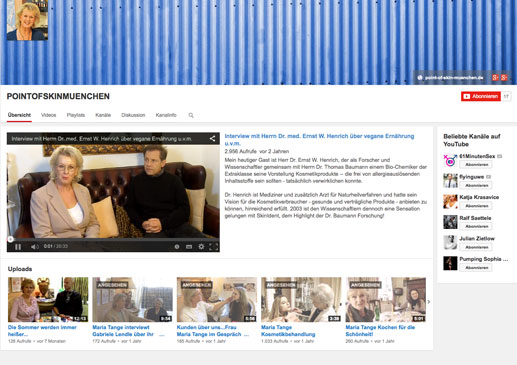This screenshot has height=365, width=517.
Task: Click the 'Beliebte Kanäle auf YouTube' heading
Action: (x=472, y=140)
